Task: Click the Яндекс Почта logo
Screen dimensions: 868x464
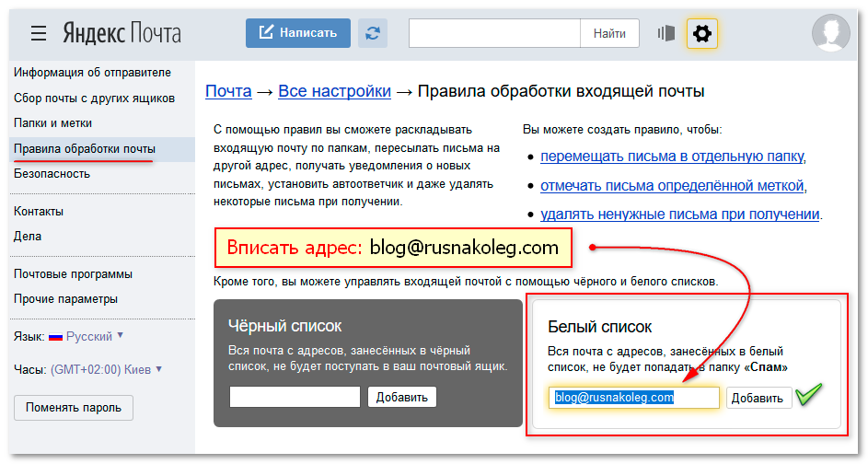Action: [122, 33]
